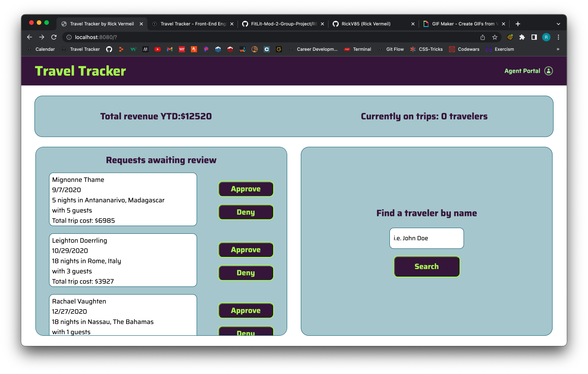Open the YouTube bookmark icon
This screenshot has height=374, width=588.
tap(157, 49)
